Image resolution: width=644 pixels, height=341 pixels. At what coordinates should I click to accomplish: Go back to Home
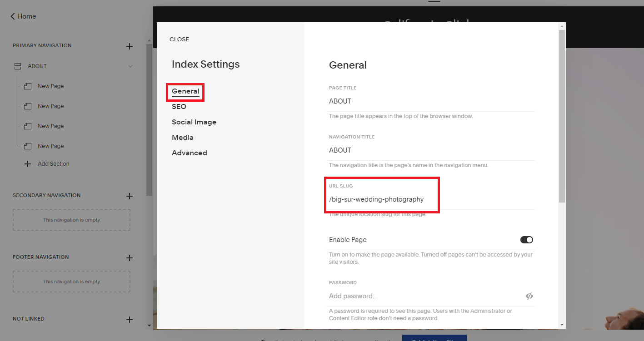(23, 16)
